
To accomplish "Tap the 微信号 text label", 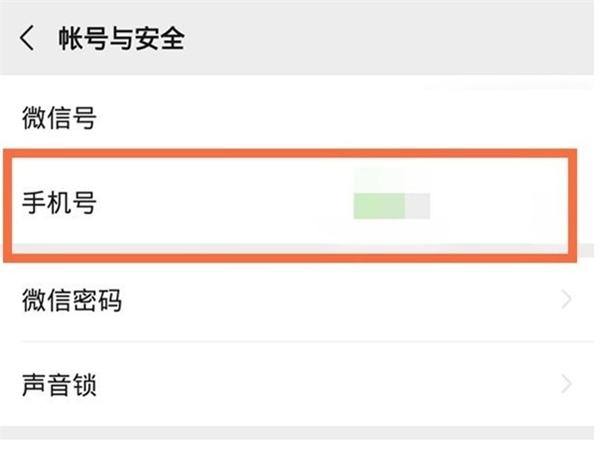I will click(59, 119).
